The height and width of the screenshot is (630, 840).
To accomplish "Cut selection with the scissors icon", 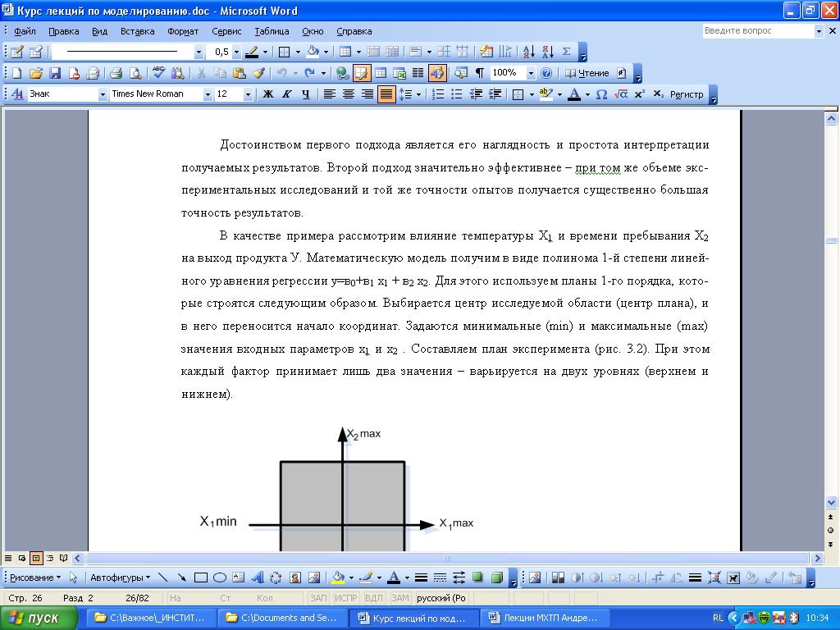I will [x=202, y=73].
